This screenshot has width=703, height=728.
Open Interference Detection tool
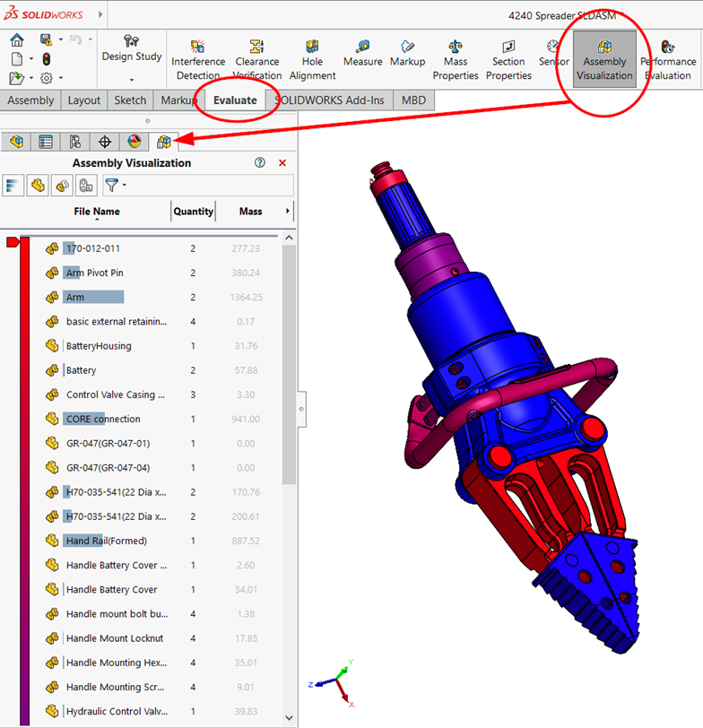(x=198, y=60)
